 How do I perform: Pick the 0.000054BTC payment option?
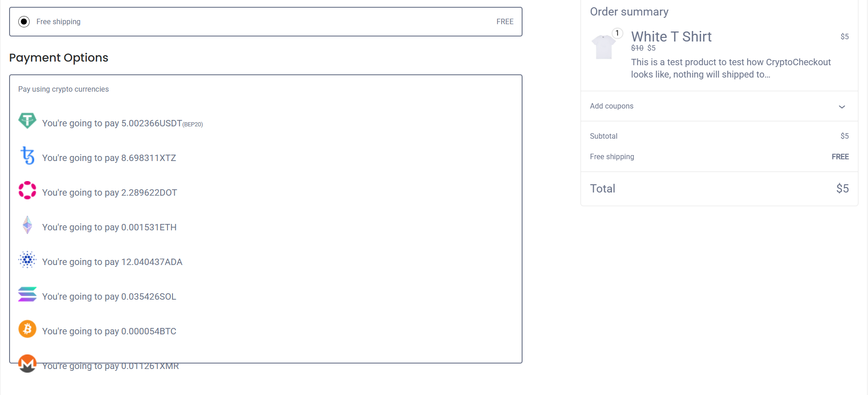109,332
